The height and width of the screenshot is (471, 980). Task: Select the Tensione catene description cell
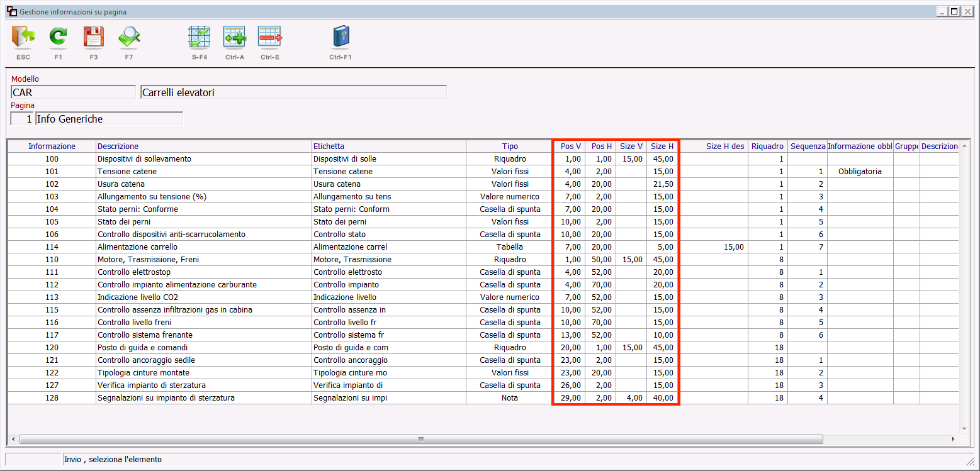(204, 172)
